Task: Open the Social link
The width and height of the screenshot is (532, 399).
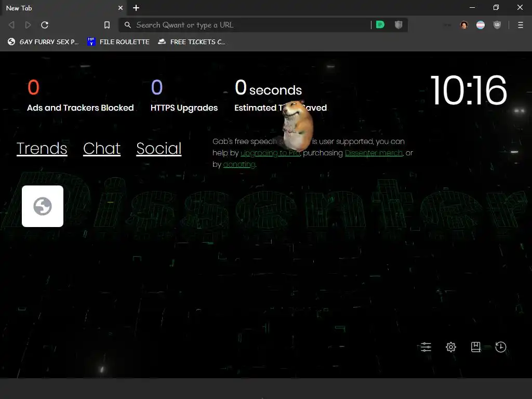Action: click(x=159, y=148)
